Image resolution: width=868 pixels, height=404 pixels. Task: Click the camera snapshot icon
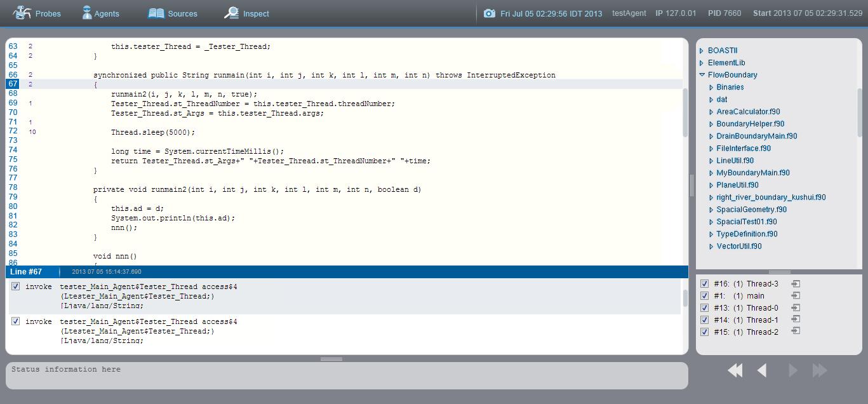pos(489,13)
